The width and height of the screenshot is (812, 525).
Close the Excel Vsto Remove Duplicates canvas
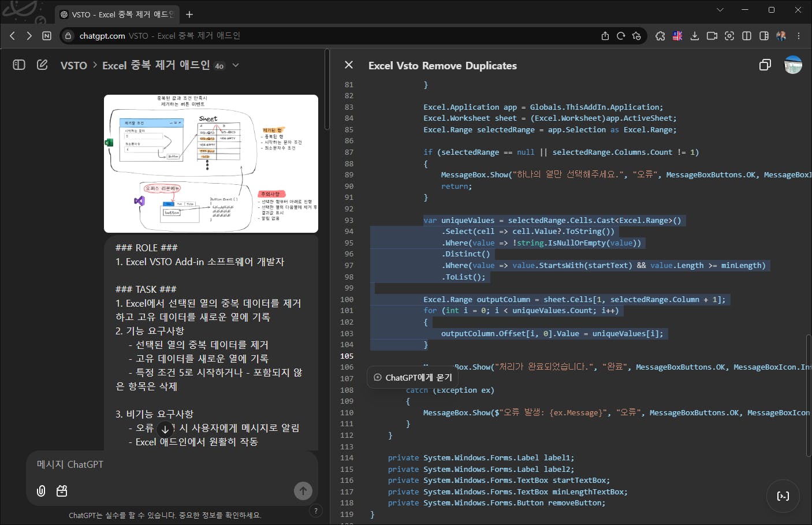(x=349, y=65)
